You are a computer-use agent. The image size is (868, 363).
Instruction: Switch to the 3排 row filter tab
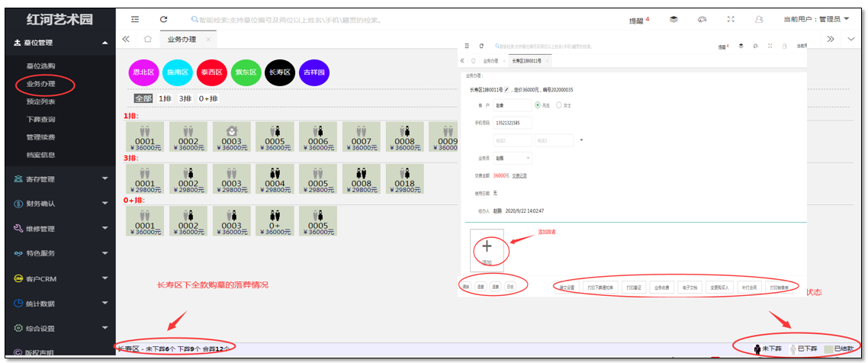click(185, 98)
